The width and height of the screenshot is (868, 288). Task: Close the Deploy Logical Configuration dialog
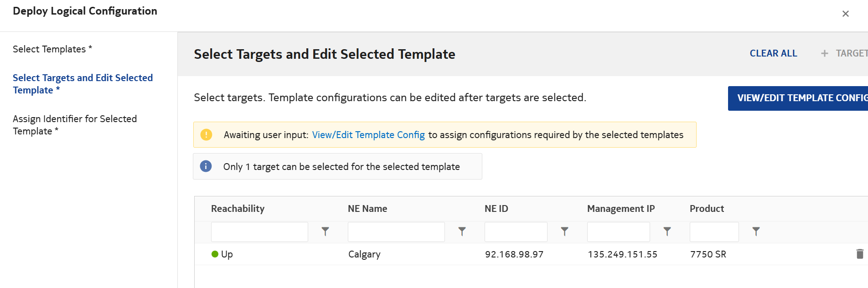[846, 14]
